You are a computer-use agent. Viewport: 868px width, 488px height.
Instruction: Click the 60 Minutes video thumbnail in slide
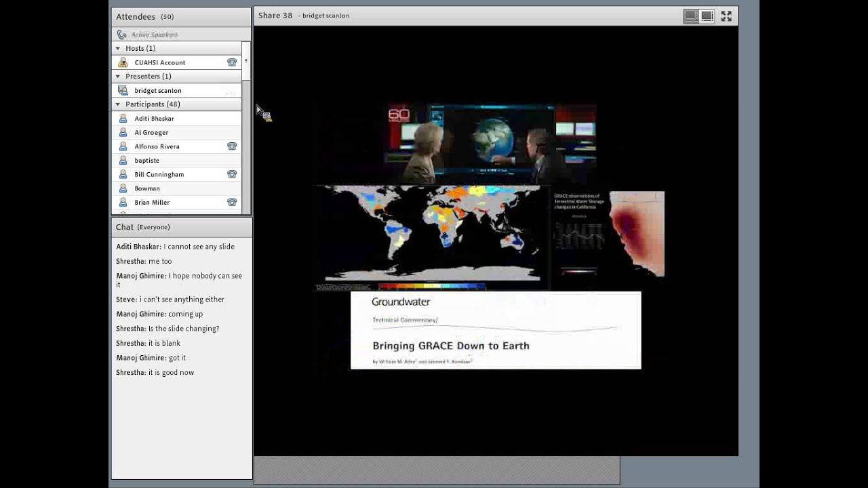point(492,144)
